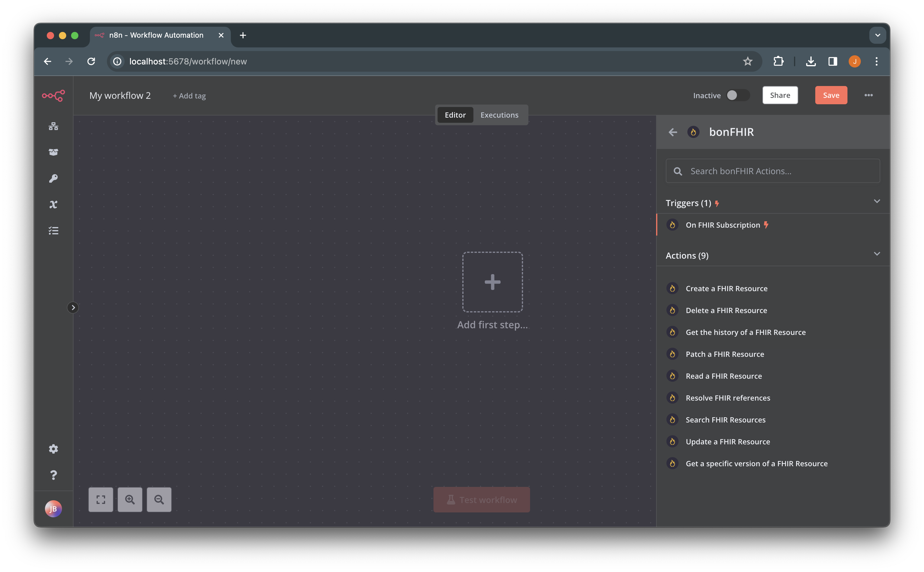Go back from the bonFHIR node panel
924x572 pixels.
(x=673, y=132)
